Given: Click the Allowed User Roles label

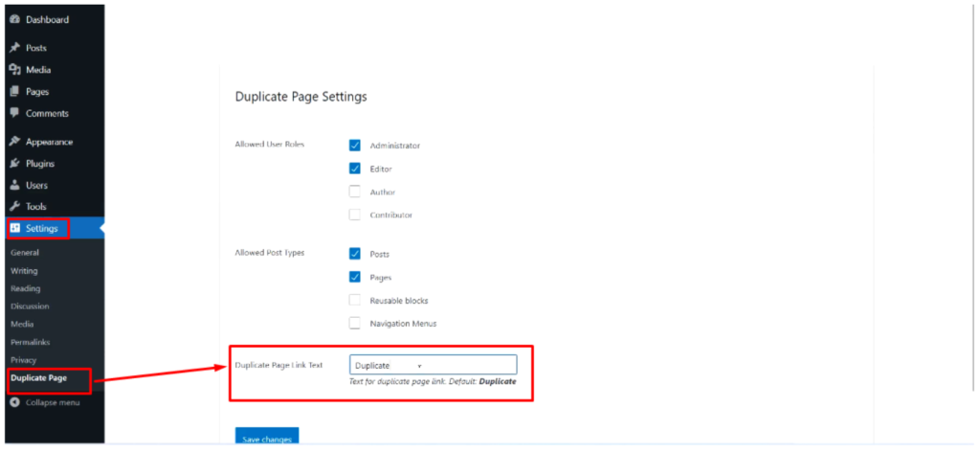Looking at the screenshot, I should [270, 145].
